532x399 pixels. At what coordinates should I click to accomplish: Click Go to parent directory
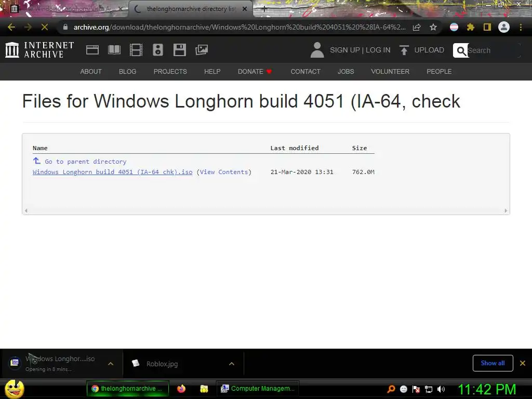(86, 162)
